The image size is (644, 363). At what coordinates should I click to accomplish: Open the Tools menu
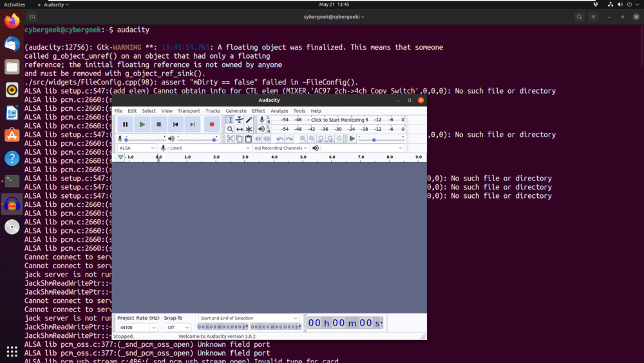pyautogui.click(x=299, y=111)
